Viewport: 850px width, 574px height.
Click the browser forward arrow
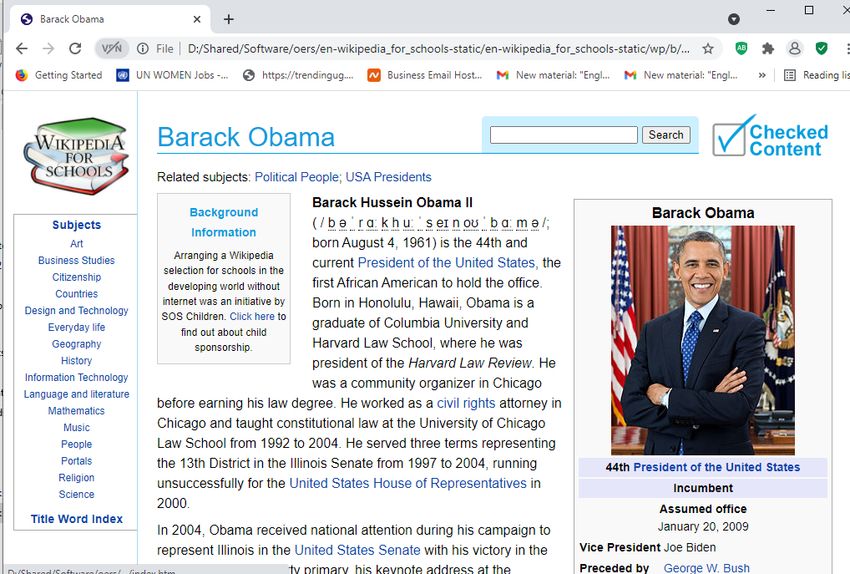coord(48,49)
